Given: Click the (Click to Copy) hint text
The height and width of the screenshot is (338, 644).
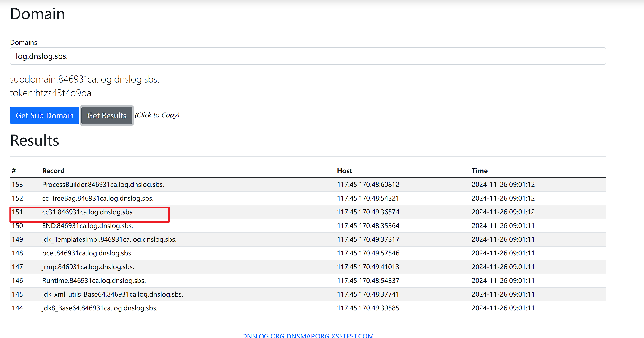Looking at the screenshot, I should click(x=157, y=115).
